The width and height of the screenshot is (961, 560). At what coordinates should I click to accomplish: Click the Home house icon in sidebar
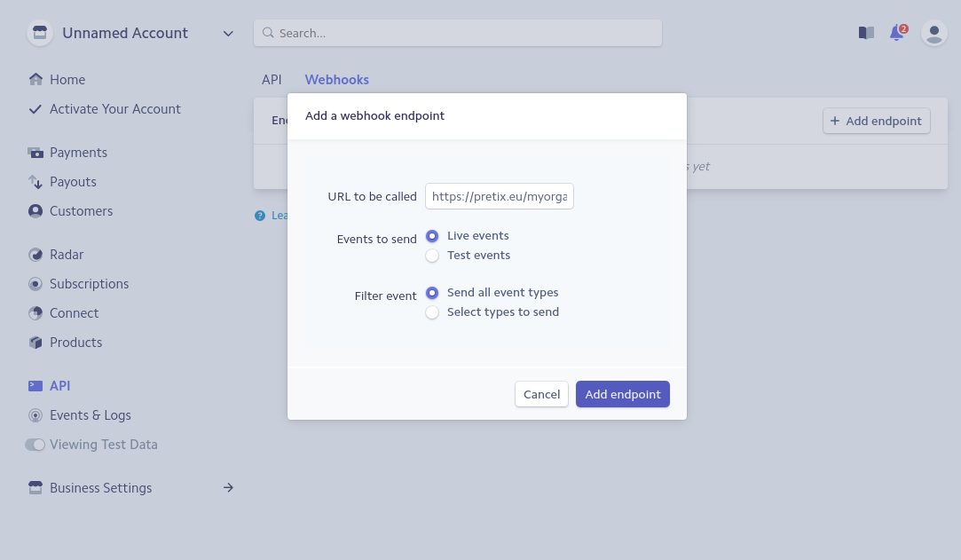click(35, 80)
